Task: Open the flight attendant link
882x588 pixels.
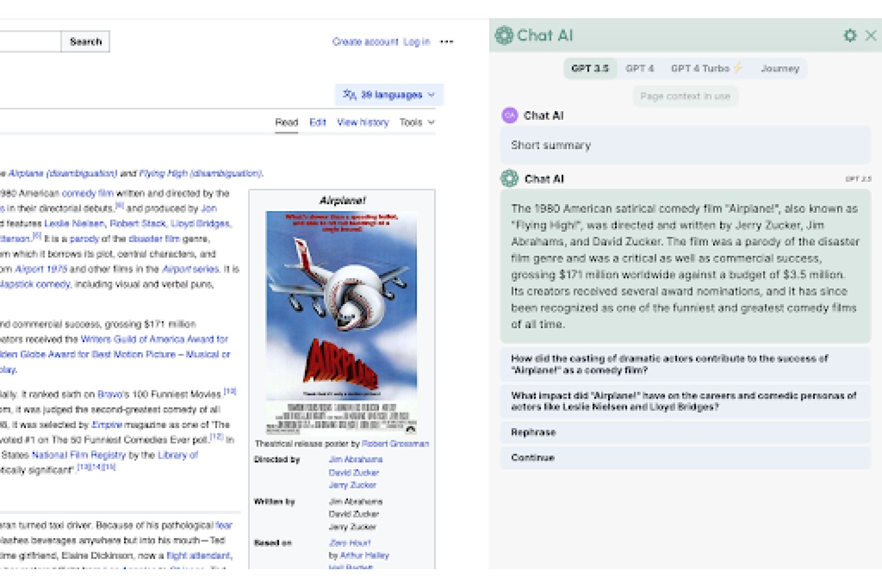Action: [199, 556]
